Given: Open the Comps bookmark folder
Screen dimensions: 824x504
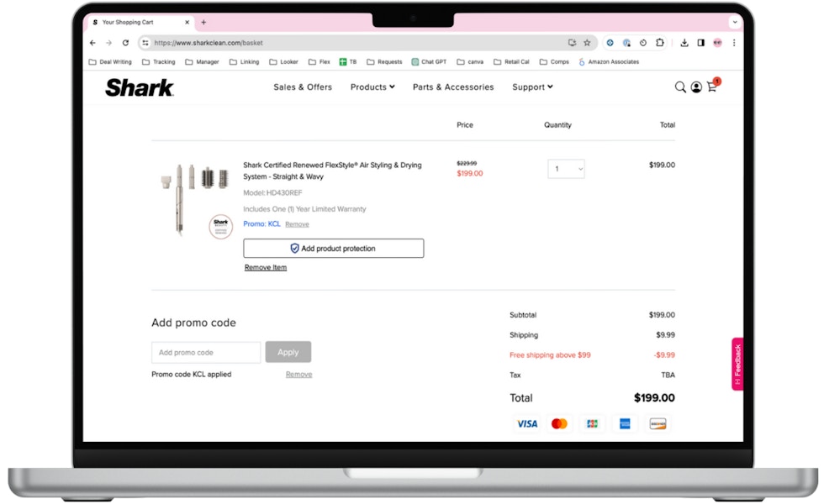Looking at the screenshot, I should (x=554, y=62).
